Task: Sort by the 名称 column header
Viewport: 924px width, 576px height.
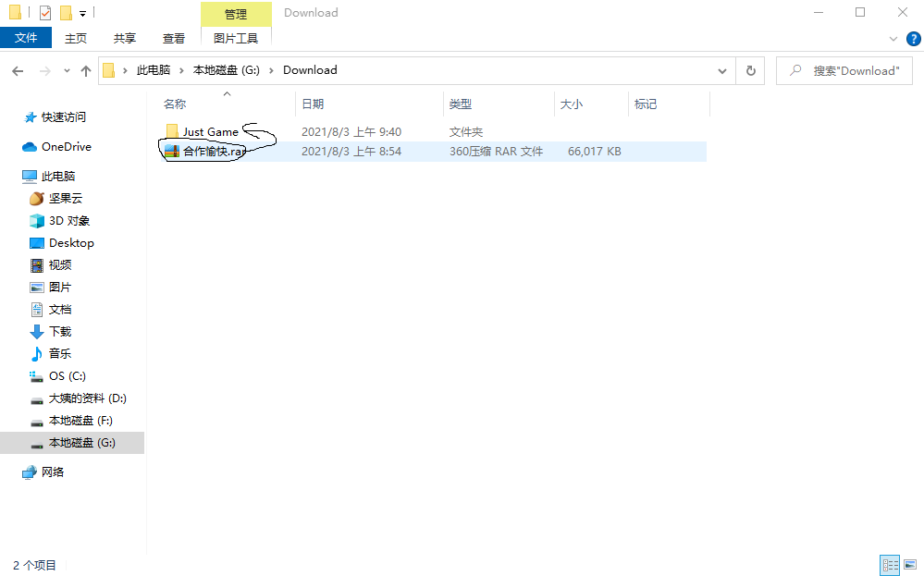Action: [x=175, y=104]
